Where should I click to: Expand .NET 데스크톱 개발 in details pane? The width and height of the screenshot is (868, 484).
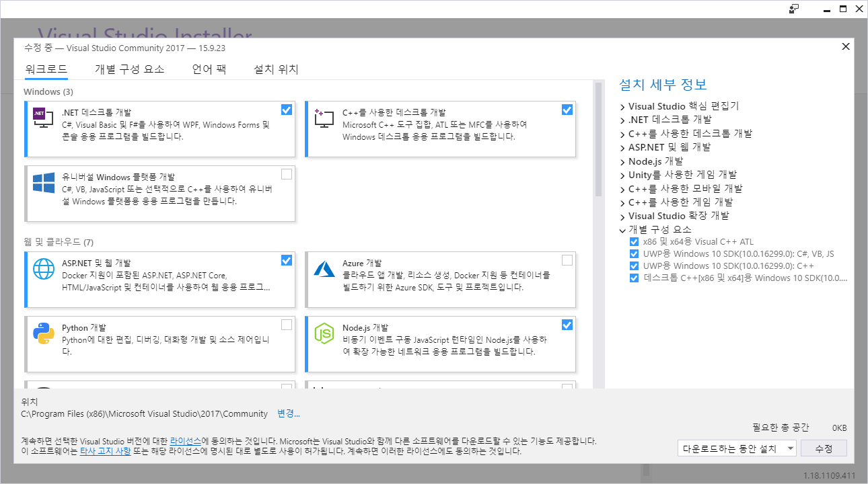(622, 120)
